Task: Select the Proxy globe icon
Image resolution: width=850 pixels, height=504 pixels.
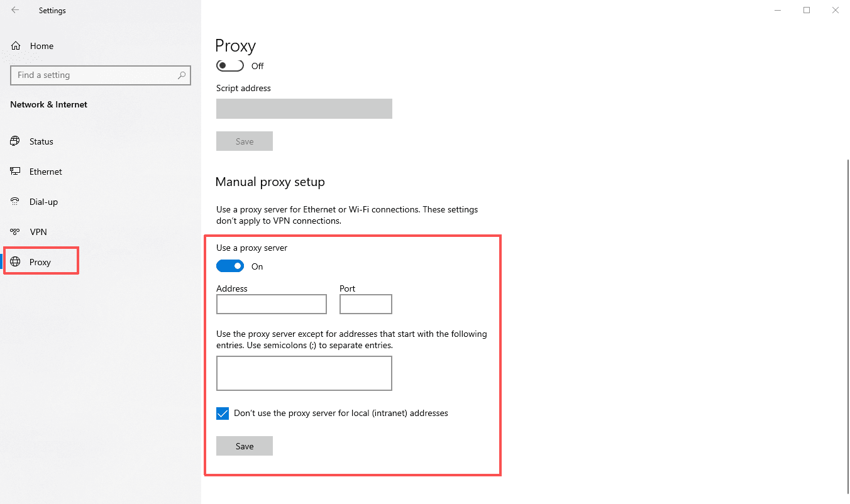Action: coord(14,261)
